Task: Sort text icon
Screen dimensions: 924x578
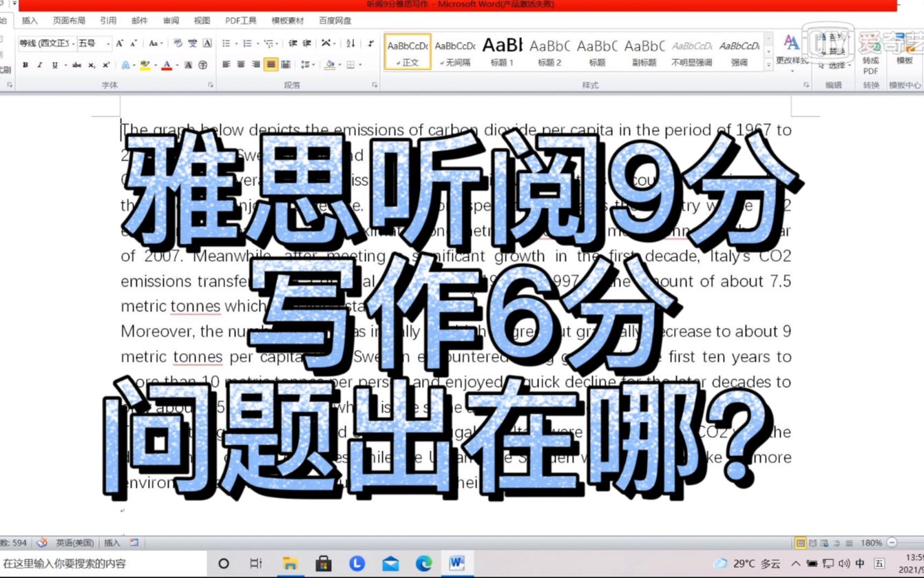Action: pyautogui.click(x=350, y=43)
